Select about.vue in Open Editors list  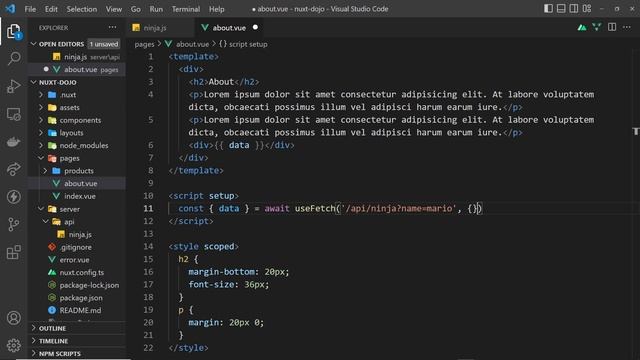(77, 69)
